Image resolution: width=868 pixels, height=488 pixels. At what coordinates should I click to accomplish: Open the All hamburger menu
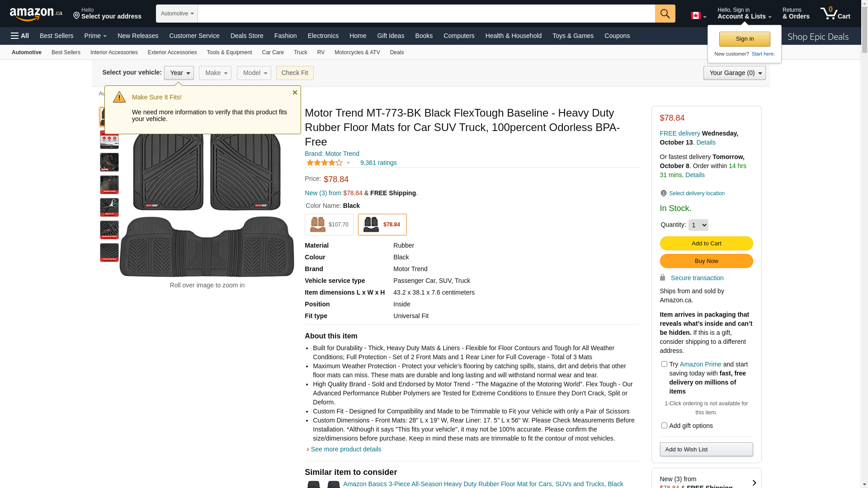pyautogui.click(x=20, y=36)
